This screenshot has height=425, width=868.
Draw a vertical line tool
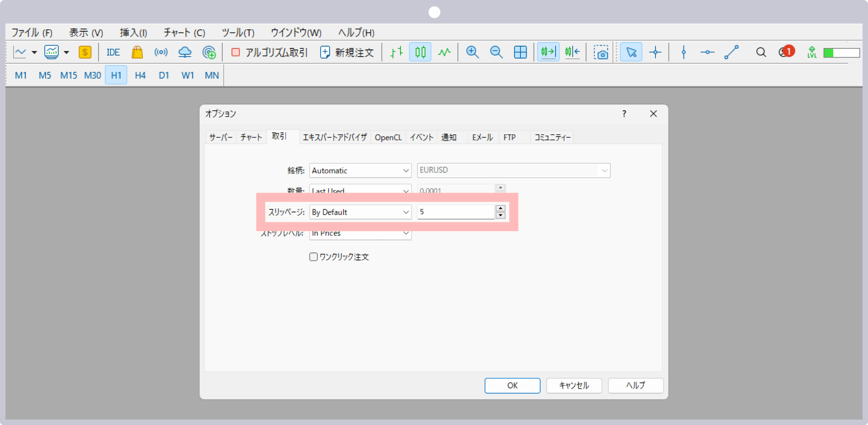click(684, 52)
